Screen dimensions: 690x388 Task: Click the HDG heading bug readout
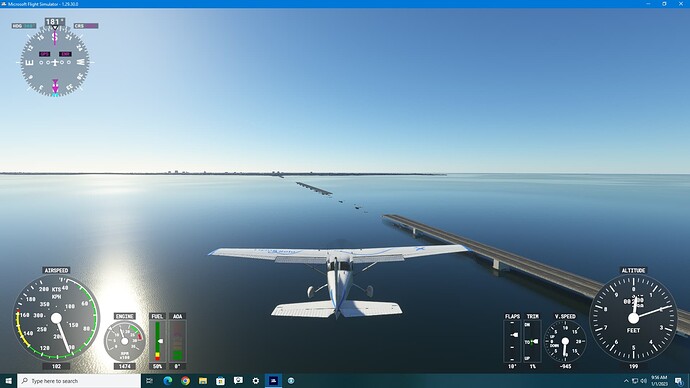(24, 26)
